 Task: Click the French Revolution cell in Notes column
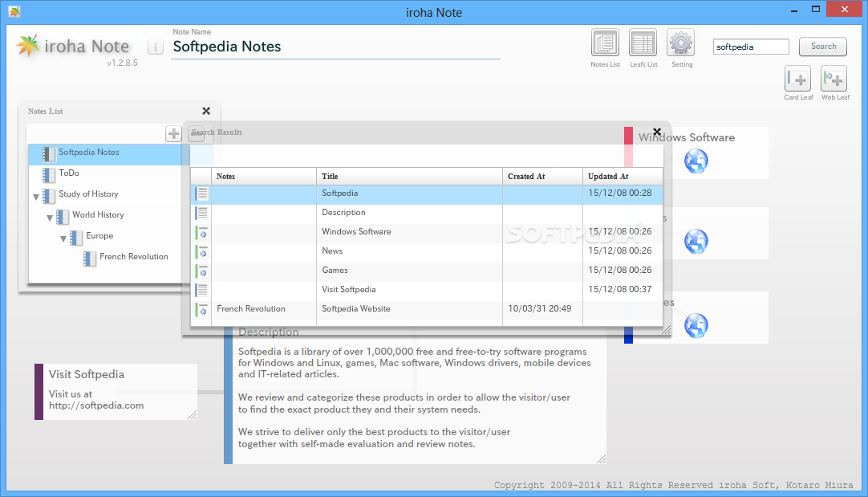pos(251,308)
